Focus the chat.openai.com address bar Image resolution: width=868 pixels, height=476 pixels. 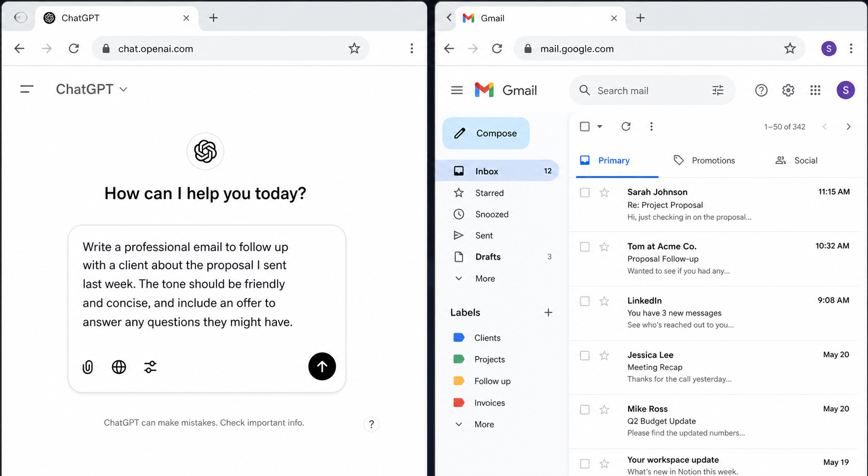click(x=231, y=49)
